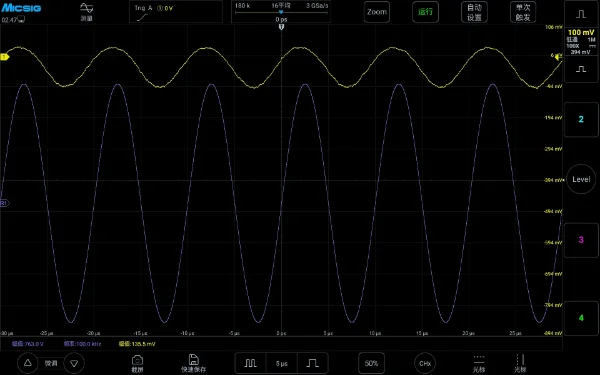Toggle the vertical cursor icon

coord(520,364)
